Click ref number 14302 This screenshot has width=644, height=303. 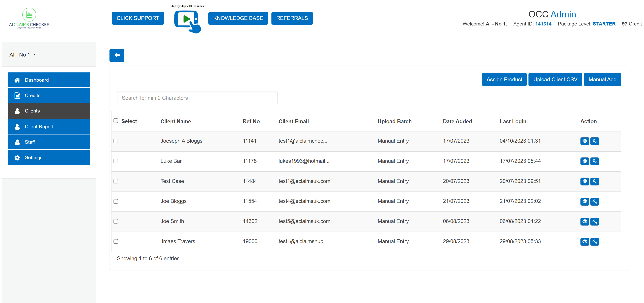pos(250,221)
